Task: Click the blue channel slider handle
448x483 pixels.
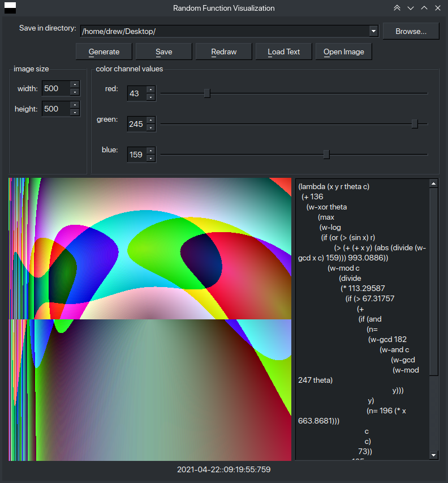Action: (x=326, y=155)
